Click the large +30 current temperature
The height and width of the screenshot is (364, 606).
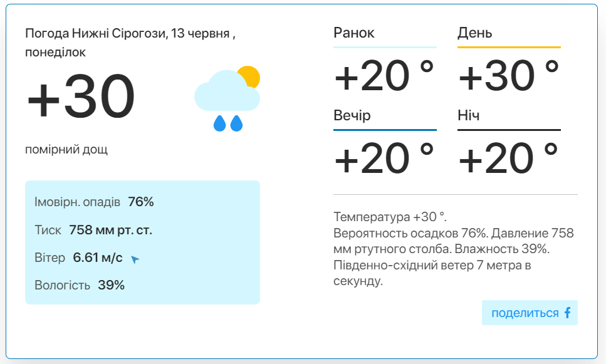coord(81,96)
